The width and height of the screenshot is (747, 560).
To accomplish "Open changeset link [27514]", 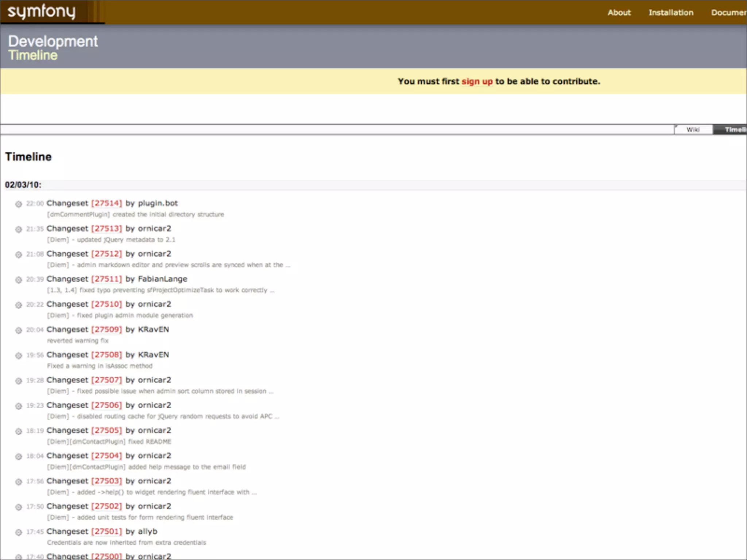I will [x=107, y=203].
